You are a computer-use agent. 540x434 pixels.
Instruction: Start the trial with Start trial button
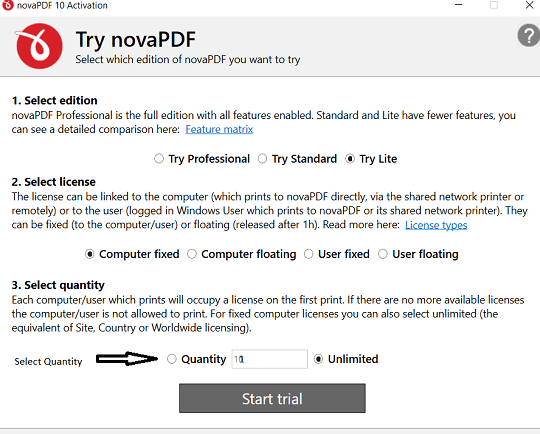click(272, 398)
